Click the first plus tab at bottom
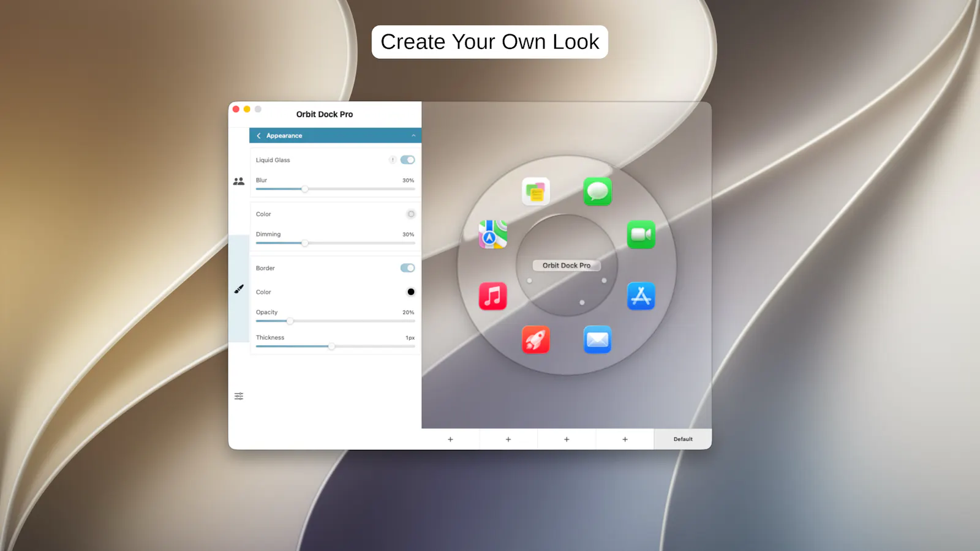This screenshot has height=551, width=980. (450, 440)
